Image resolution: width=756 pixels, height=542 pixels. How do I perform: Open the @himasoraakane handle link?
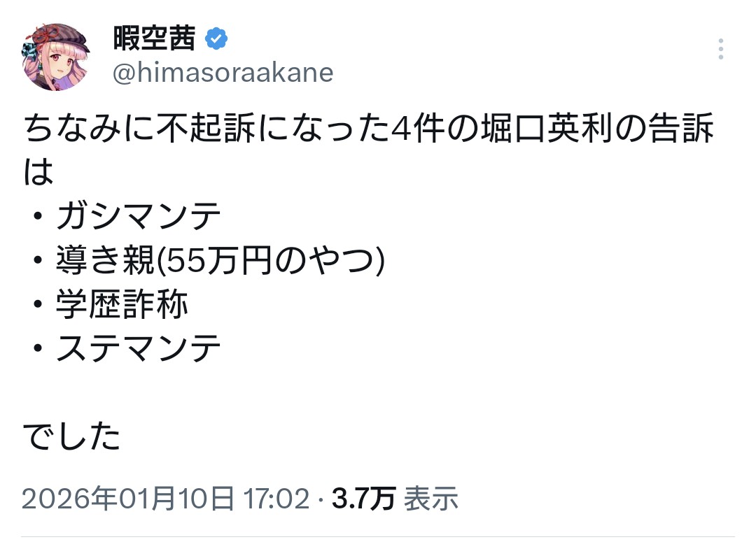click(x=223, y=73)
